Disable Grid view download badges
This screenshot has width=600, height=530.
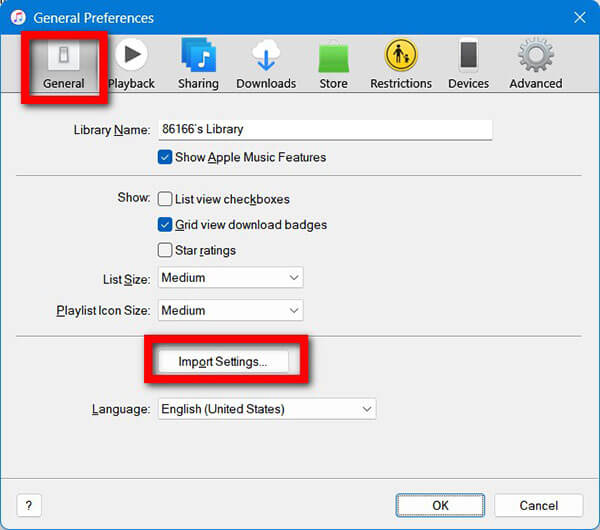[165, 225]
